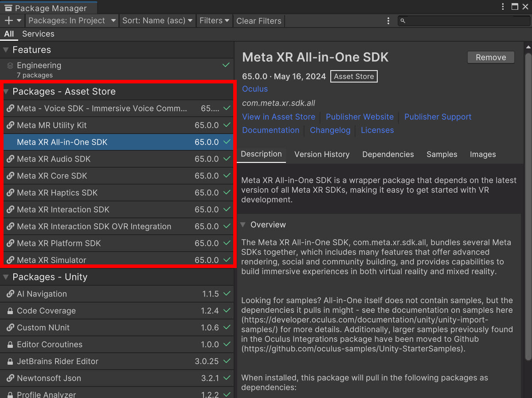This screenshot has height=398, width=532.
Task: Select the Meta XR Interaction SDK package
Action: (x=117, y=209)
